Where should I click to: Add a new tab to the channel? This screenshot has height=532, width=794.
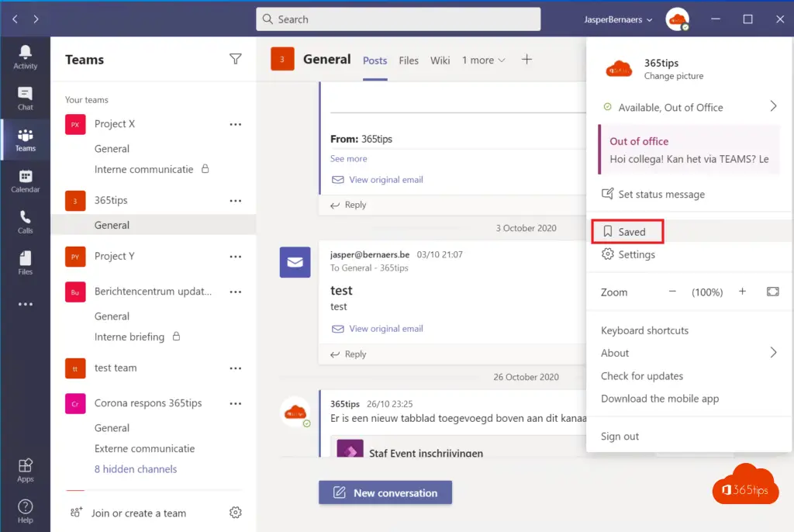(526, 59)
